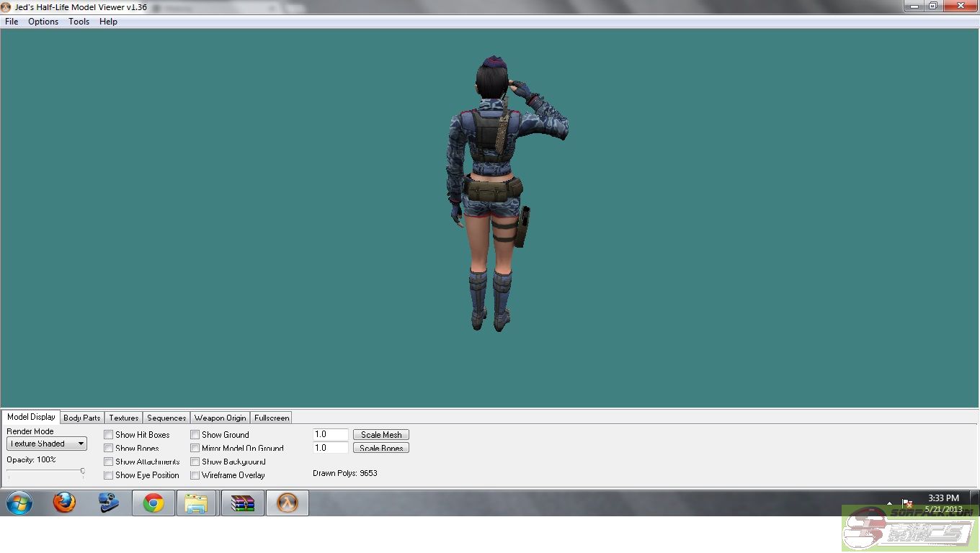This screenshot has height=553, width=980.
Task: Open the Windows Start menu
Action: 19,503
